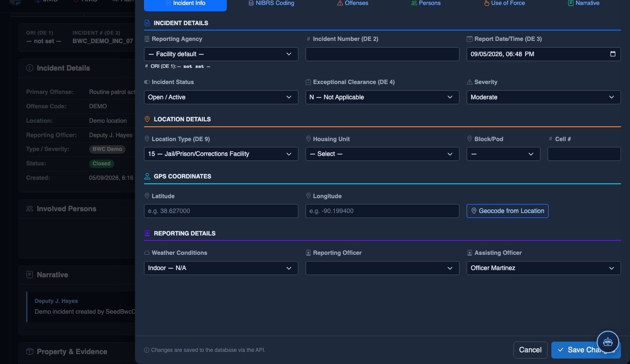Click the green Closed status badge
This screenshot has width=630, height=364.
tap(102, 164)
